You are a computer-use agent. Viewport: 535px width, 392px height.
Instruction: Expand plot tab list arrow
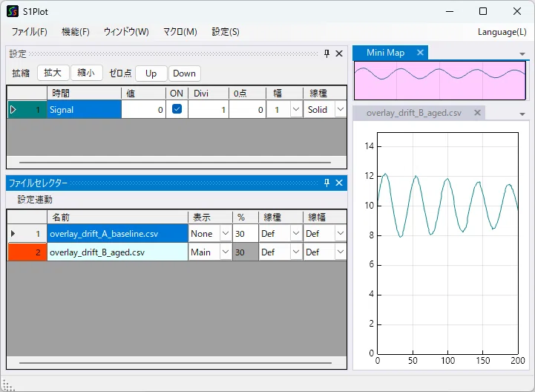[x=522, y=114]
